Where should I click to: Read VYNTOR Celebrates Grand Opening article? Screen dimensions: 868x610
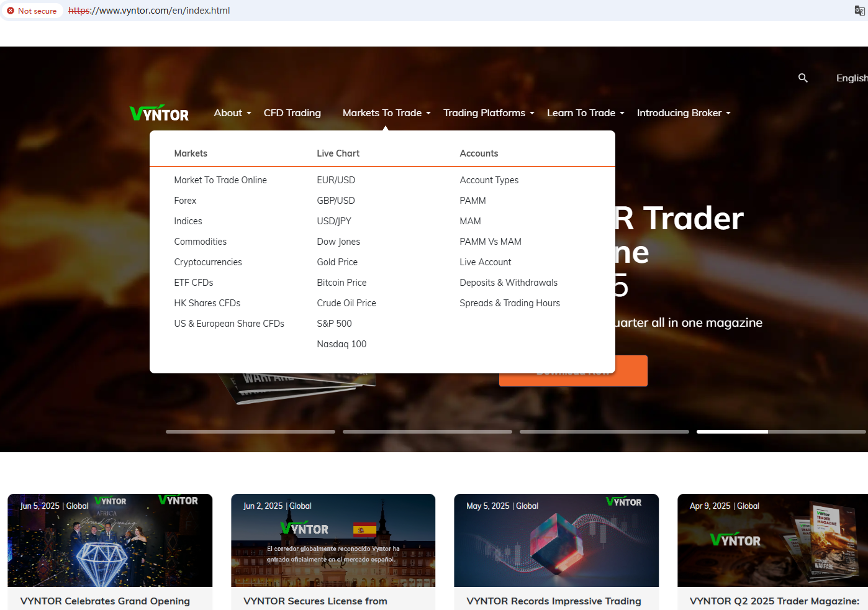105,601
